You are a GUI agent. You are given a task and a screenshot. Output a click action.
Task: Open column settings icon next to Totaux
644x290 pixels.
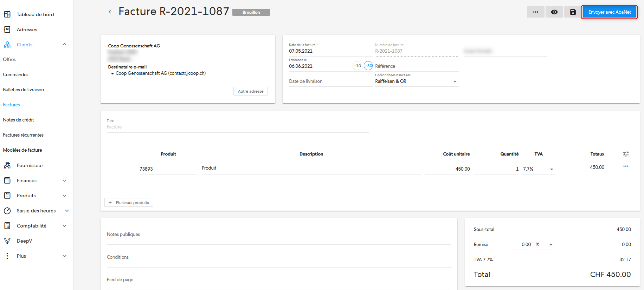pyautogui.click(x=626, y=154)
